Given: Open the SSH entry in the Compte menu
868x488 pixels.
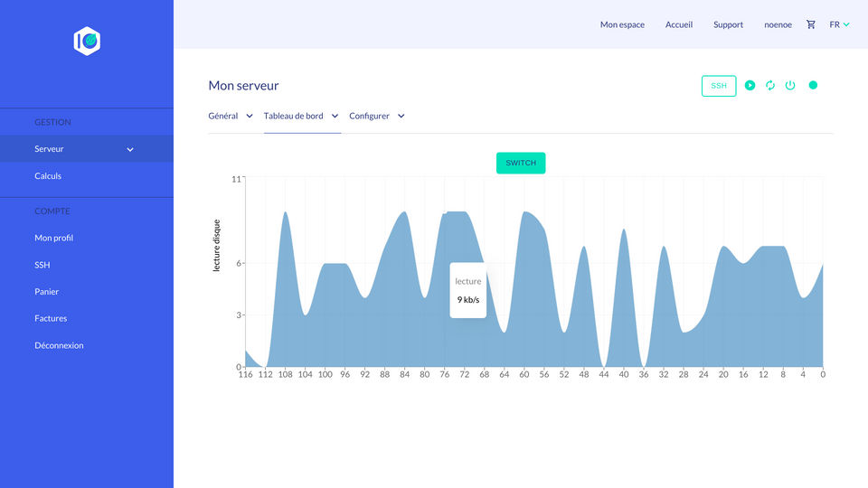Looking at the screenshot, I should (42, 265).
